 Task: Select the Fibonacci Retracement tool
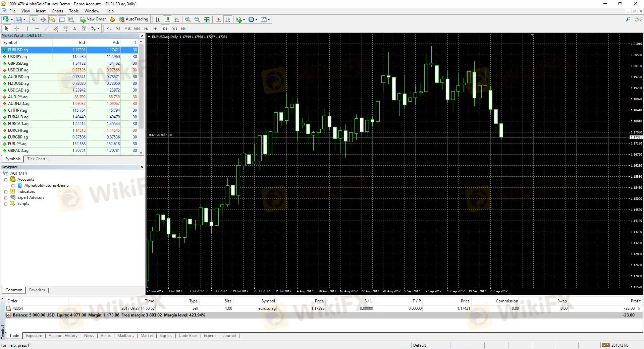(x=65, y=28)
